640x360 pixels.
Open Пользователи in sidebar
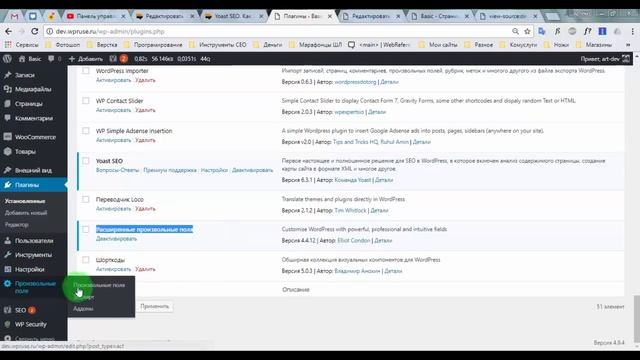pos(33,240)
